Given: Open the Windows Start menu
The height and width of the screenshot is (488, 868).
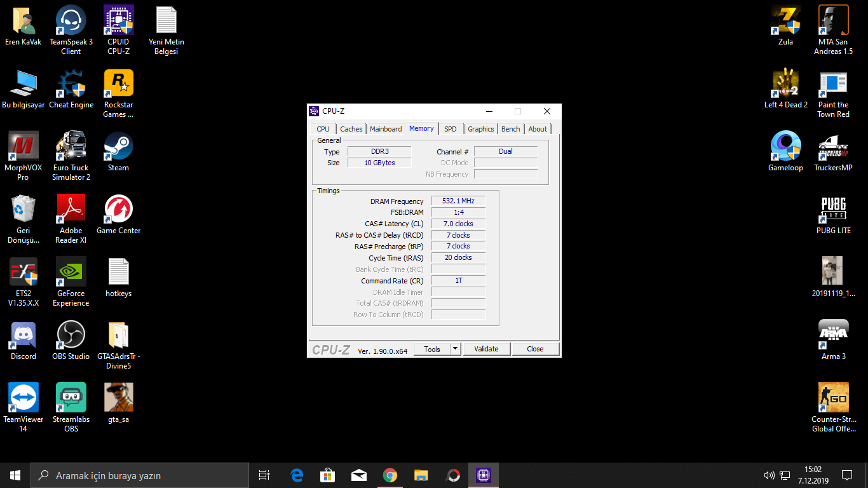Looking at the screenshot, I should [x=15, y=475].
